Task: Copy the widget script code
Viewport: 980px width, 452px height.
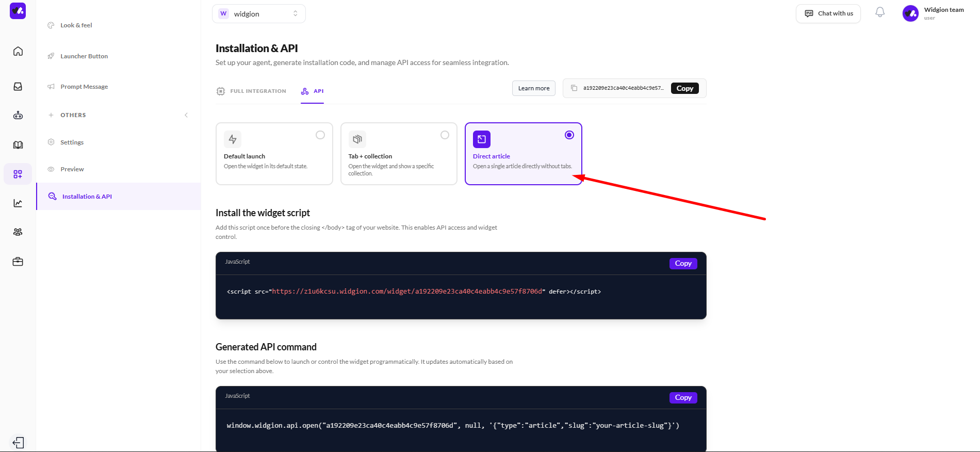Action: 683,264
